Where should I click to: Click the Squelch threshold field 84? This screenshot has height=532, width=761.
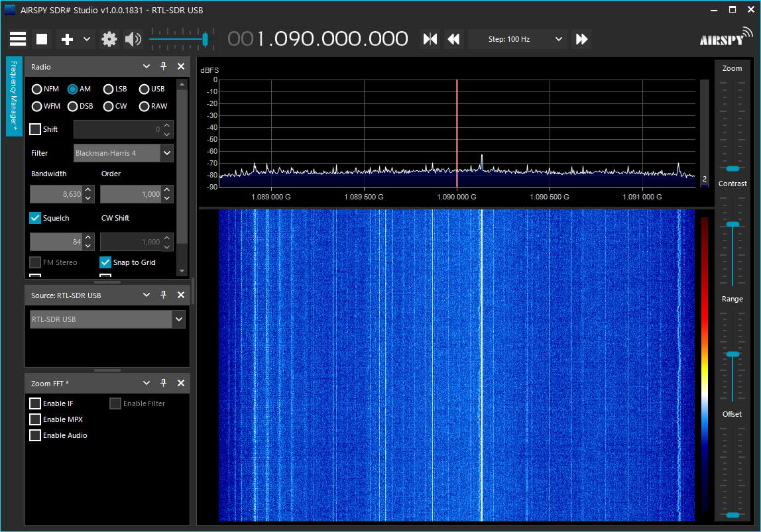(x=56, y=242)
